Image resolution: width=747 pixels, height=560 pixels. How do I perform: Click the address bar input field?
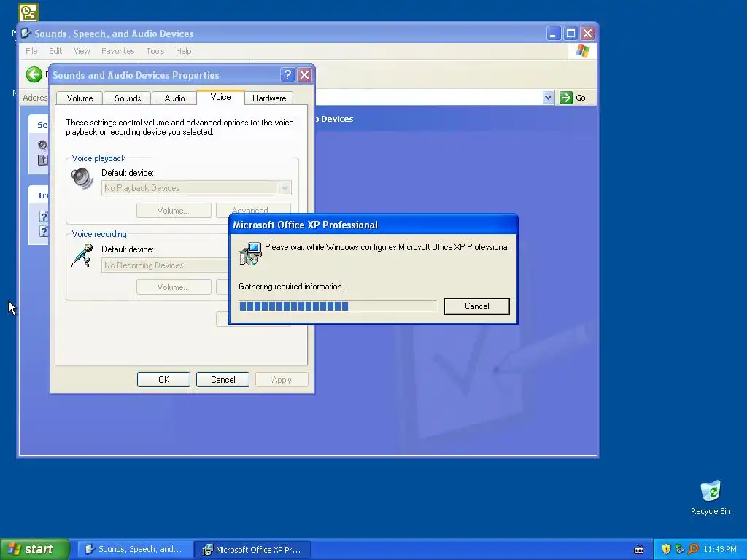pos(429,98)
